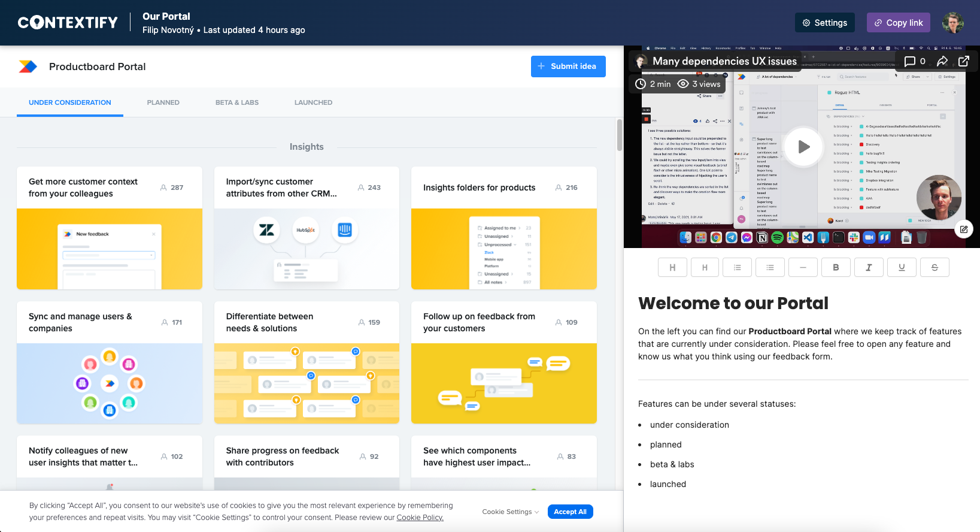Apply the smaller H heading style
This screenshot has height=532, width=980.
pyautogui.click(x=705, y=268)
